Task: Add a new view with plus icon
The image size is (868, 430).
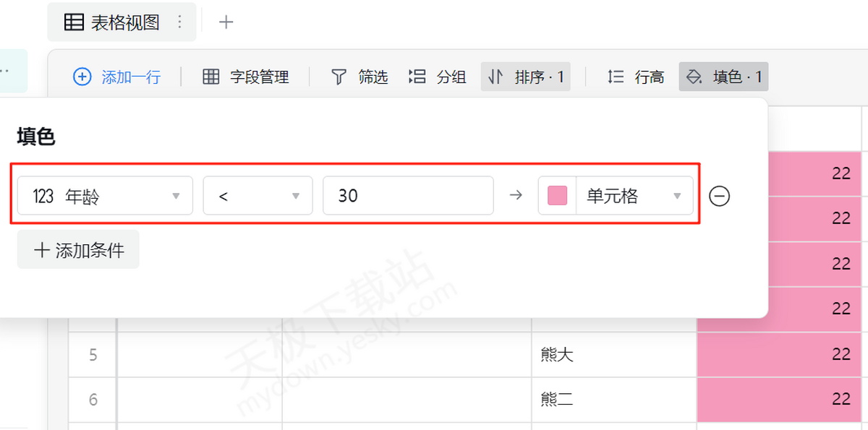Action: click(226, 22)
